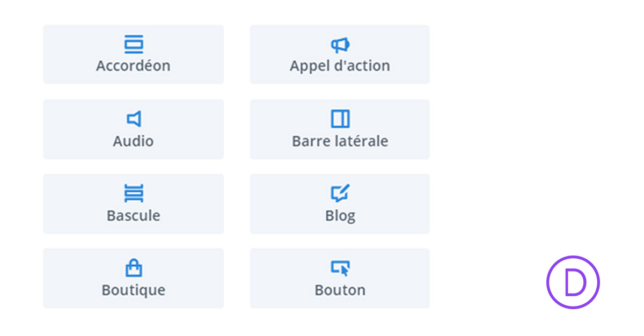Select the Audio speaker icon
This screenshot has width=644, height=336.
(134, 119)
